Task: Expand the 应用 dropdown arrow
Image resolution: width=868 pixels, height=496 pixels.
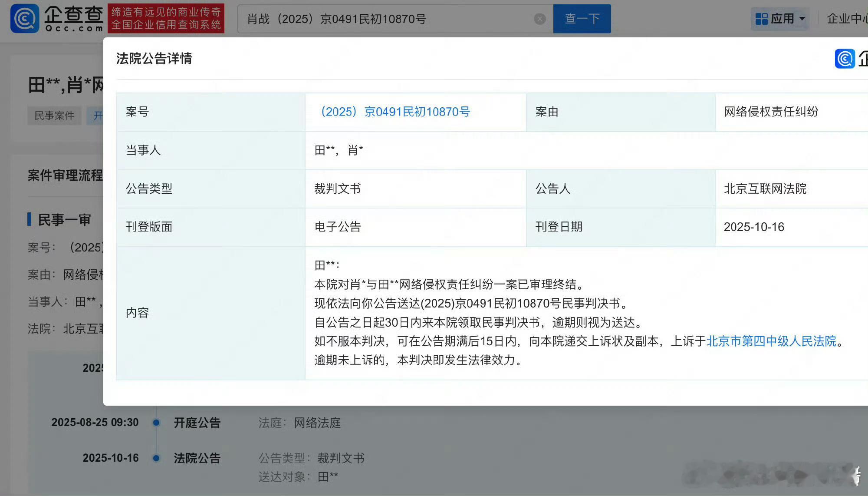Action: click(802, 19)
